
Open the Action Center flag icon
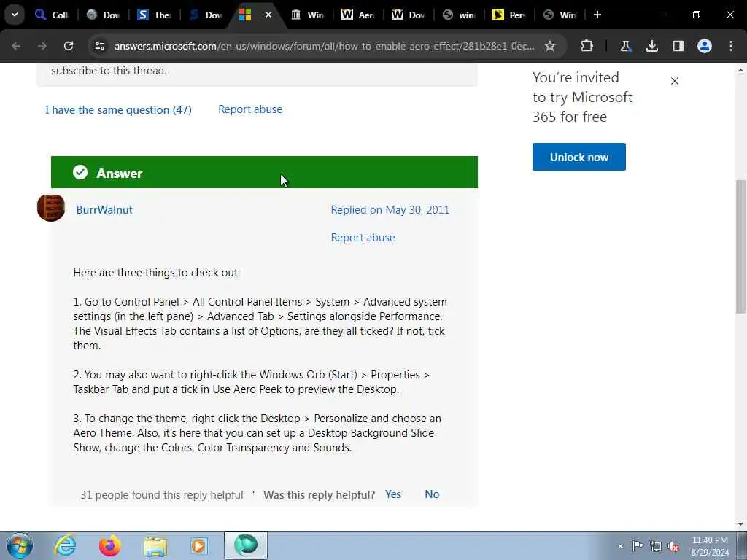638,546
